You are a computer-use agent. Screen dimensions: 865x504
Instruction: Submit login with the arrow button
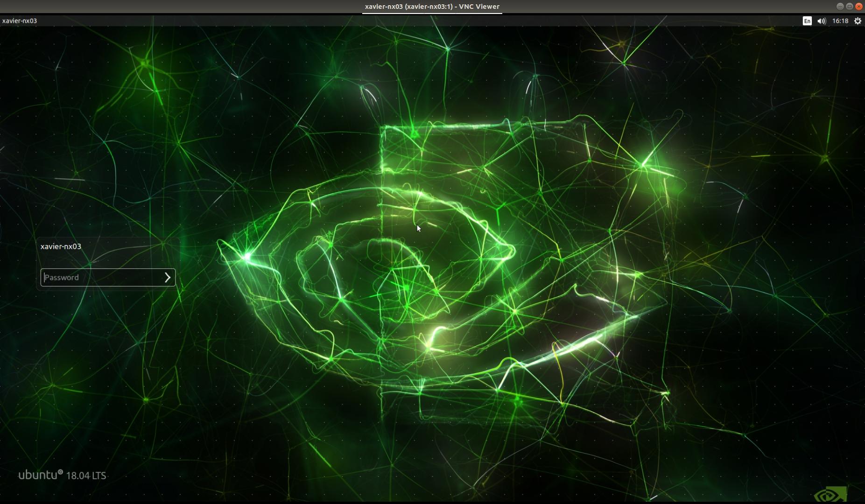pos(168,278)
